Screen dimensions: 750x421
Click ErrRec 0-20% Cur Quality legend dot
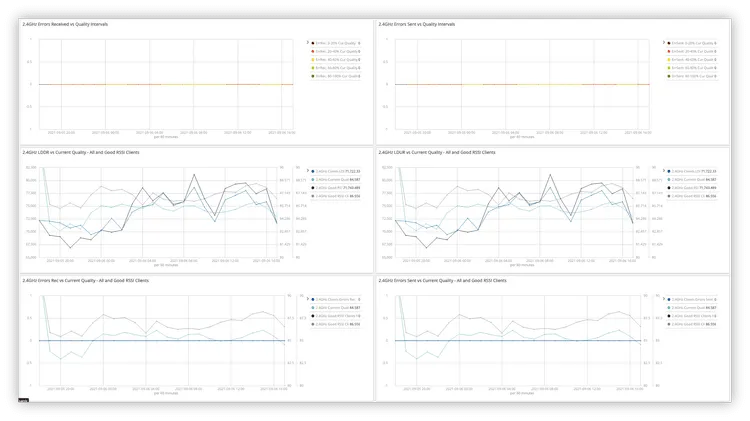point(313,43)
